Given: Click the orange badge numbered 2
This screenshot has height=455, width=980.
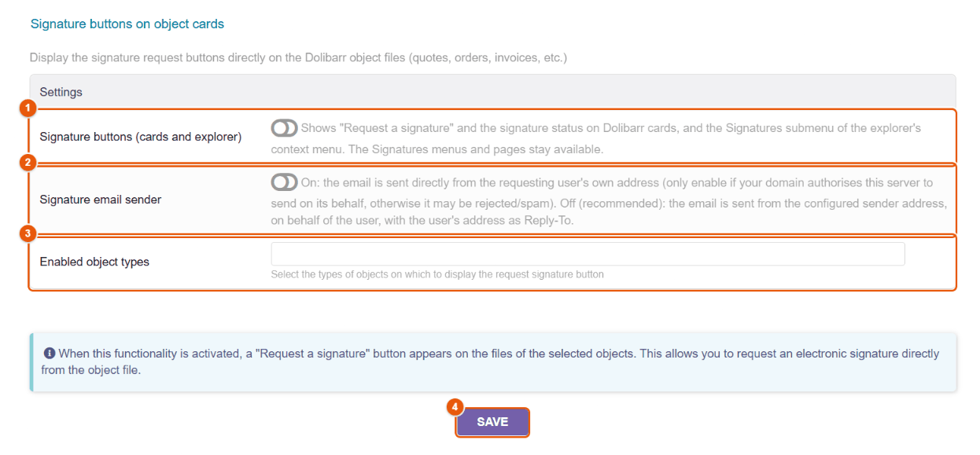Looking at the screenshot, I should pos(28,163).
